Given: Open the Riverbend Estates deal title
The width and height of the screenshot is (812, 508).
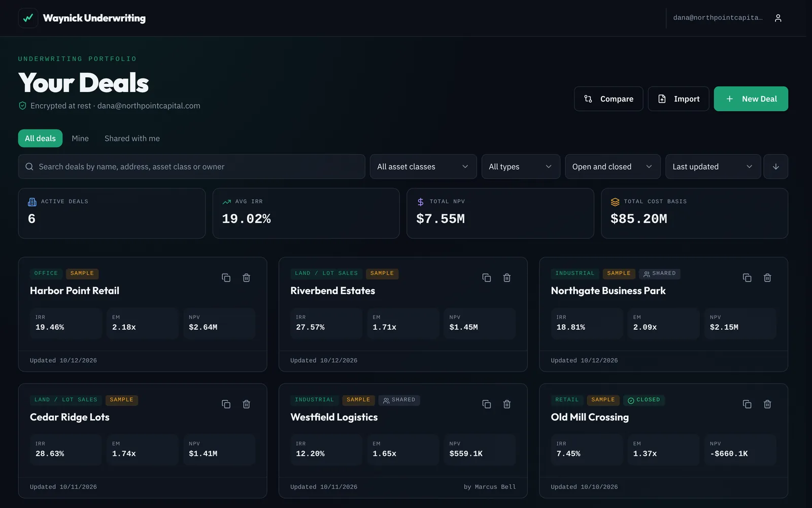Looking at the screenshot, I should 332,291.
